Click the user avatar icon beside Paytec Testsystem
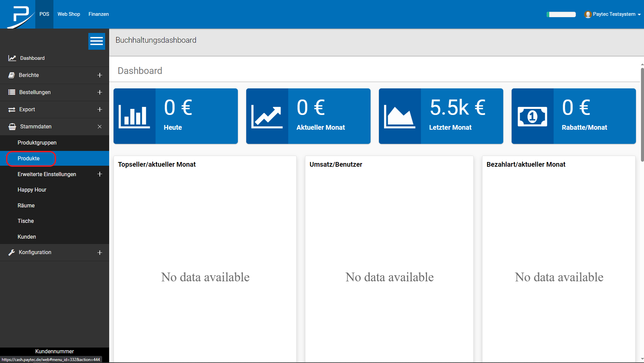 click(588, 14)
